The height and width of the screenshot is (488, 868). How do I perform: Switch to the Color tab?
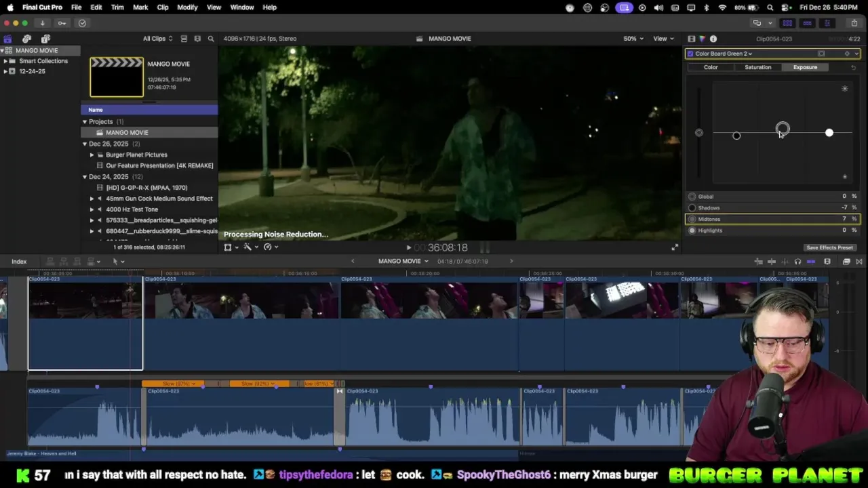point(711,67)
